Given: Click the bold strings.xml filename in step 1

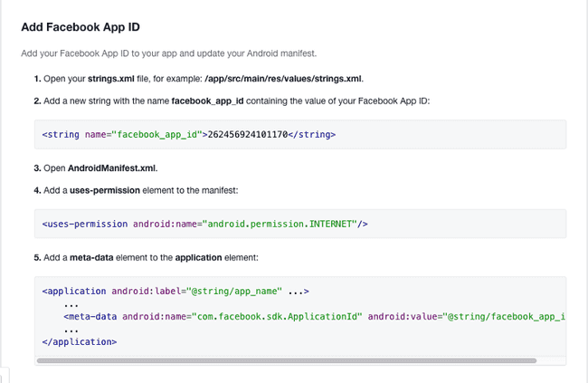Looking at the screenshot, I should pyautogui.click(x=111, y=79).
